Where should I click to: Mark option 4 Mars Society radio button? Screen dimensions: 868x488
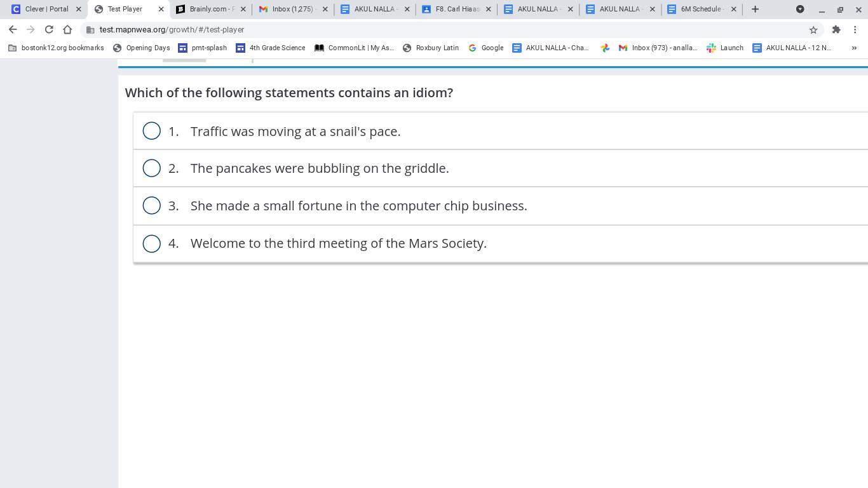tap(151, 243)
